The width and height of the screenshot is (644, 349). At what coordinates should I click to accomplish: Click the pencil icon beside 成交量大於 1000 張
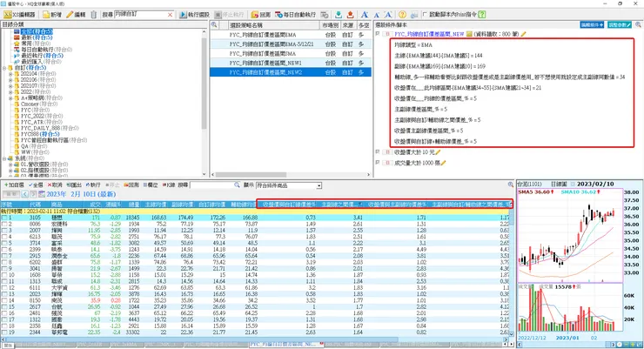pyautogui.click(x=443, y=163)
